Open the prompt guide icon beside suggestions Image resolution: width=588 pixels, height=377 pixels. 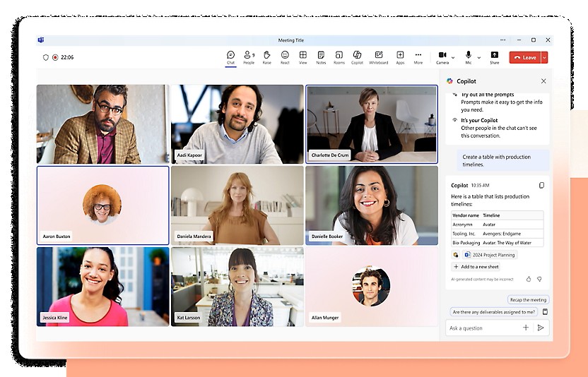click(546, 312)
